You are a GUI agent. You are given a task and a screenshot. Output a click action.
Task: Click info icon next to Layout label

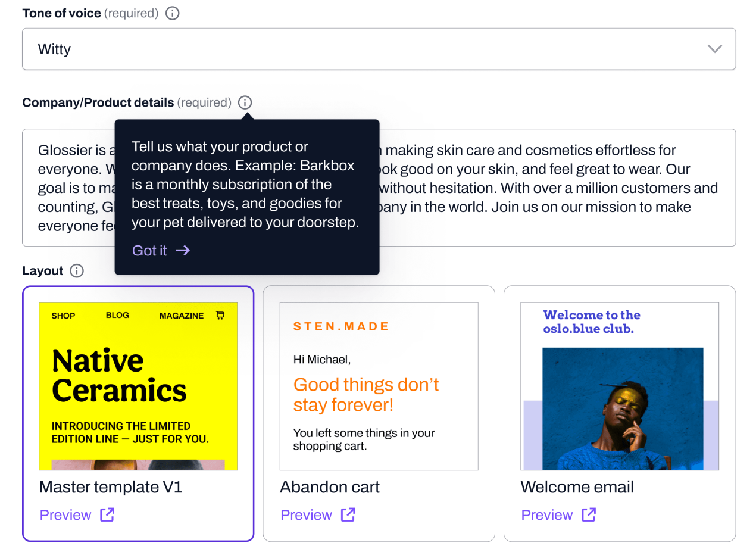pos(76,271)
